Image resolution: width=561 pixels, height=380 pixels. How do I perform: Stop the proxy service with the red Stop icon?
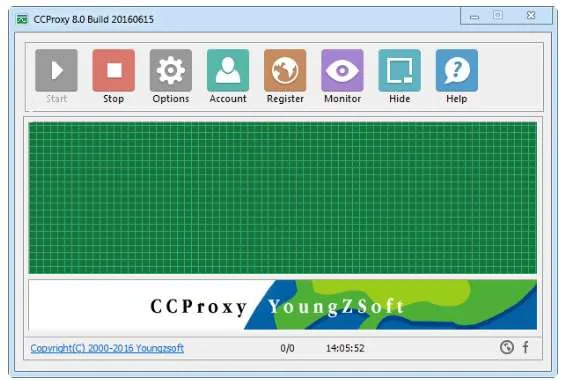114,70
